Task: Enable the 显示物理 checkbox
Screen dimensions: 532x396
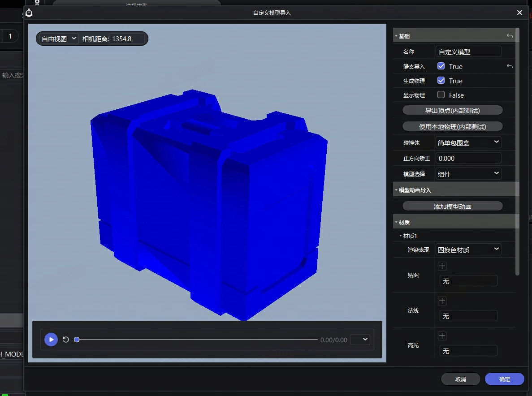Action: pyautogui.click(x=441, y=95)
